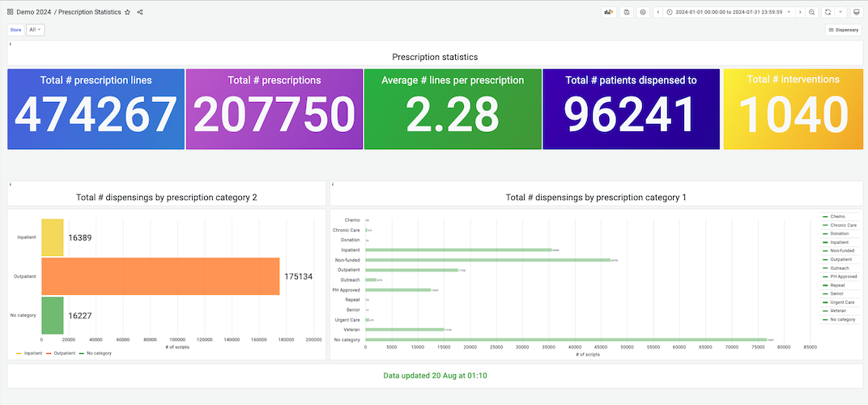Image resolution: width=868 pixels, height=405 pixels.
Task: Click the kiosk view mode icon
Action: pyautogui.click(x=856, y=12)
